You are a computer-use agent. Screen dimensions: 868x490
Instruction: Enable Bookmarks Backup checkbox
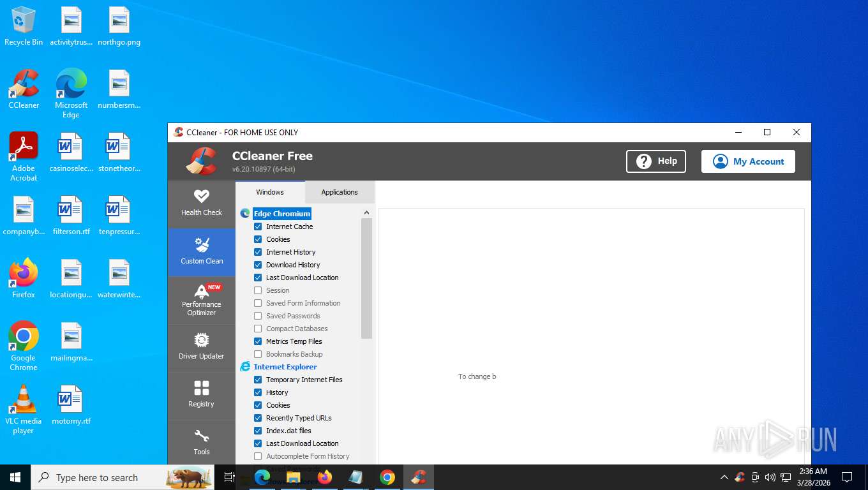pyautogui.click(x=258, y=354)
